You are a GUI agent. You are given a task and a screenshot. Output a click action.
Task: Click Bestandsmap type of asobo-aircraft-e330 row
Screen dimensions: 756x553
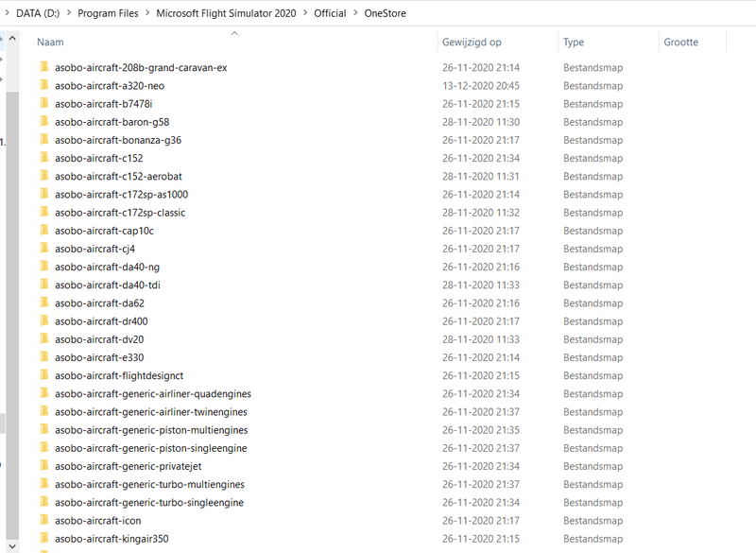(593, 357)
